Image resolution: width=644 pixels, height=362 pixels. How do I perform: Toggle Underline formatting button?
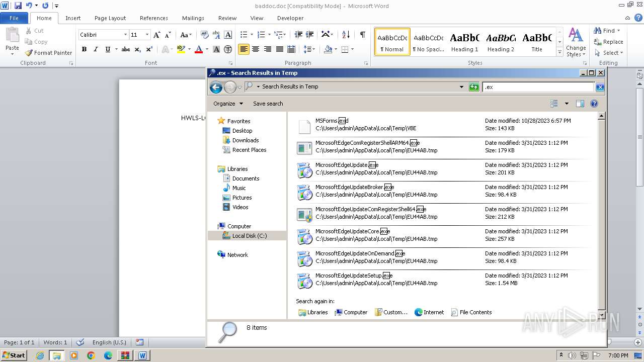(x=108, y=49)
